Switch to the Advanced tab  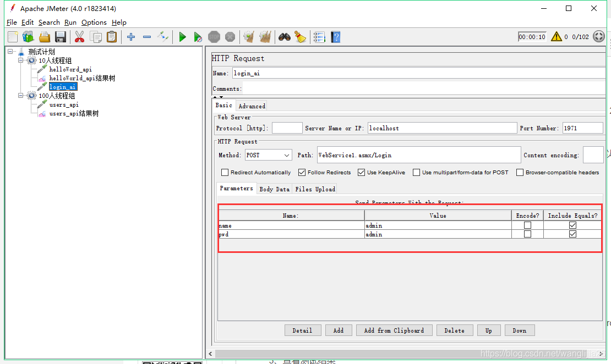pyautogui.click(x=252, y=106)
